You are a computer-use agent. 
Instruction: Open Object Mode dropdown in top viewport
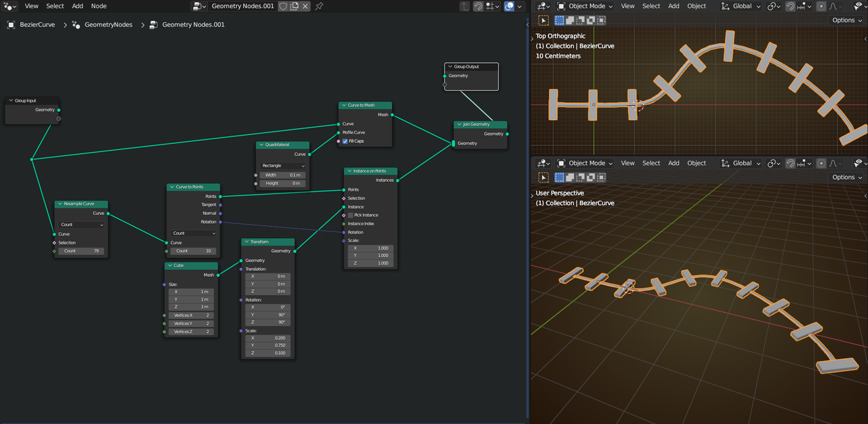pyautogui.click(x=585, y=6)
